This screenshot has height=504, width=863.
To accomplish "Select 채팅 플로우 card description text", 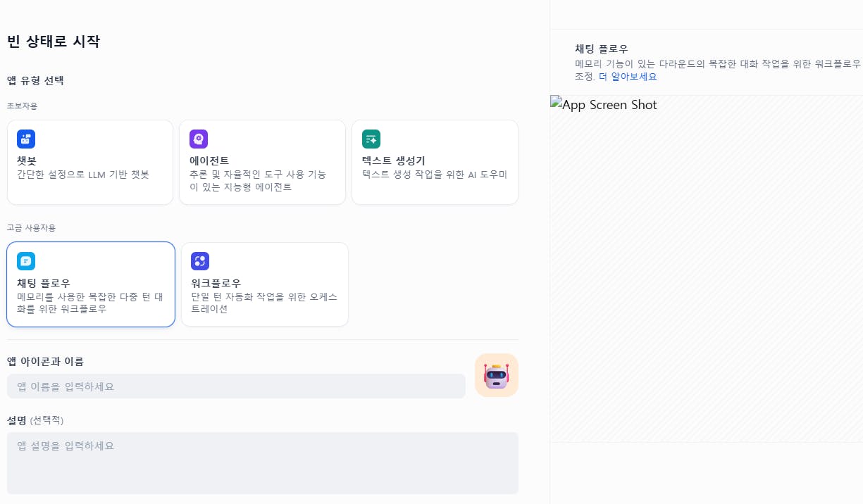I will (90, 303).
